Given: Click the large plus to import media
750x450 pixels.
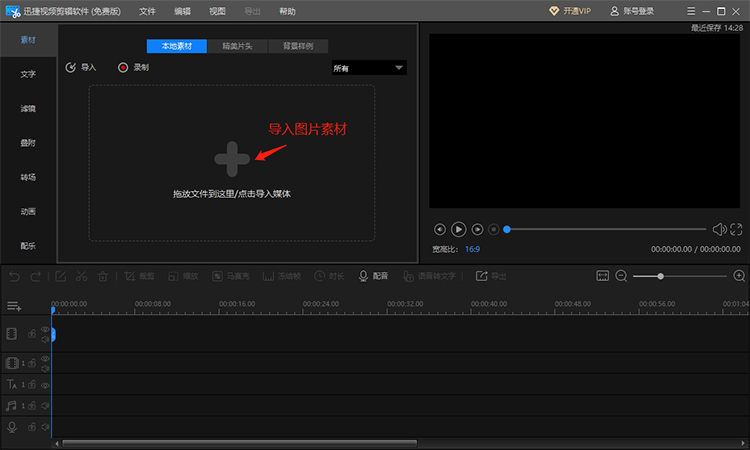Looking at the screenshot, I should [232, 159].
